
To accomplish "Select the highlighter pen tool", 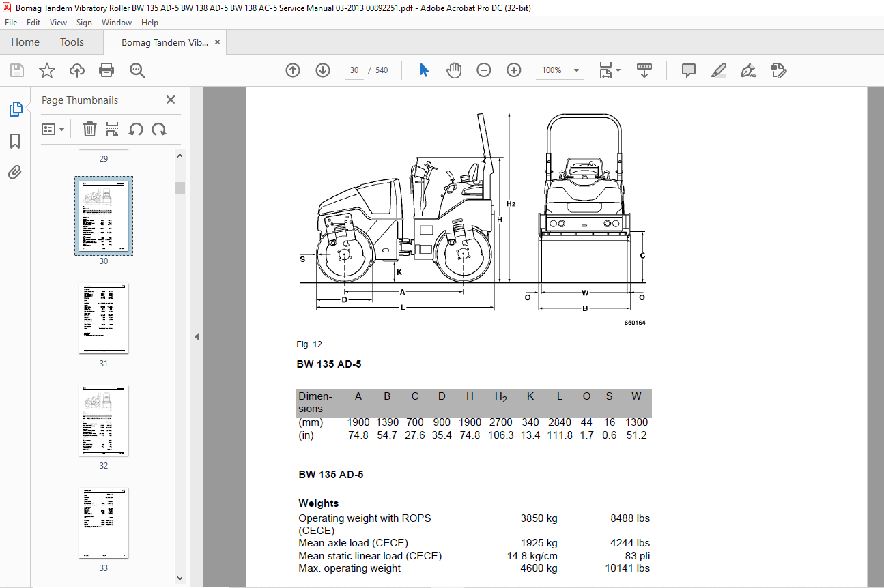I will [718, 70].
